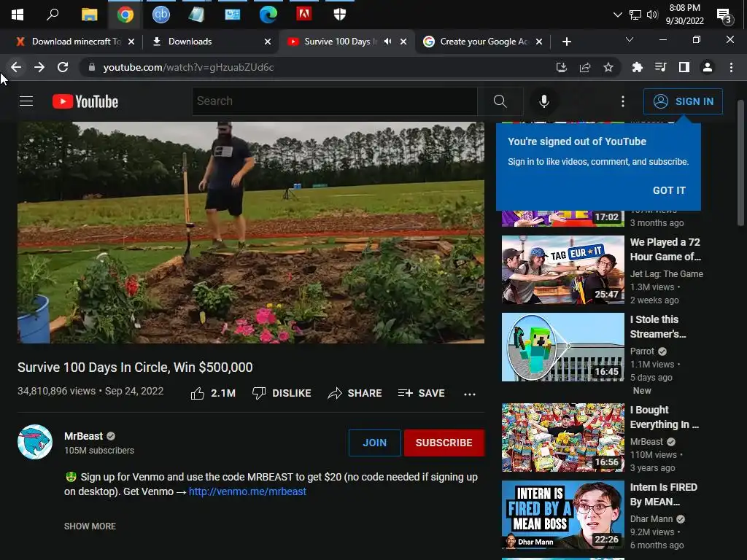The width and height of the screenshot is (747, 560).
Task: Toggle the Chrome side panel
Action: pyautogui.click(x=684, y=68)
